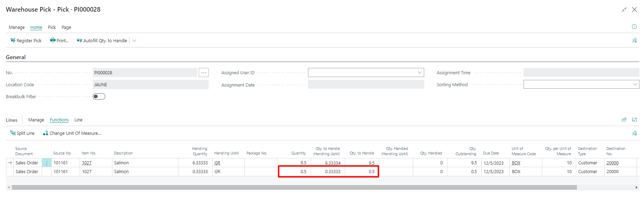Screen dimensions: 644x202
Task: Click the Package No. column header
Action: tap(257, 153)
